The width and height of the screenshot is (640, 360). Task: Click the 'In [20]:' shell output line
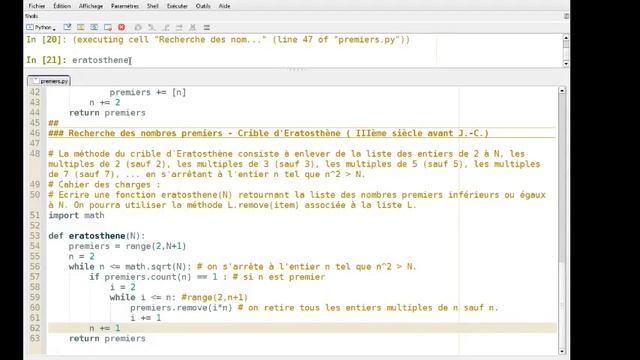click(218, 40)
